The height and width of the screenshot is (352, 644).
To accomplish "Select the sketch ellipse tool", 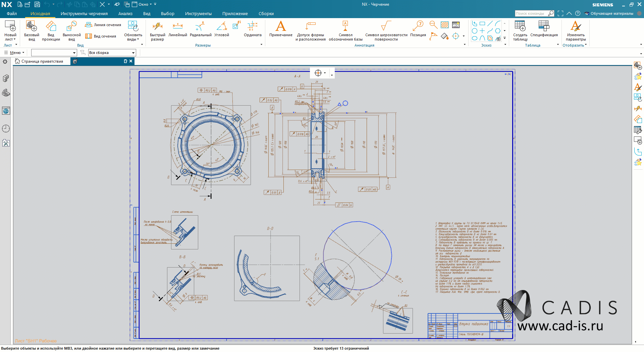I will point(475,38).
